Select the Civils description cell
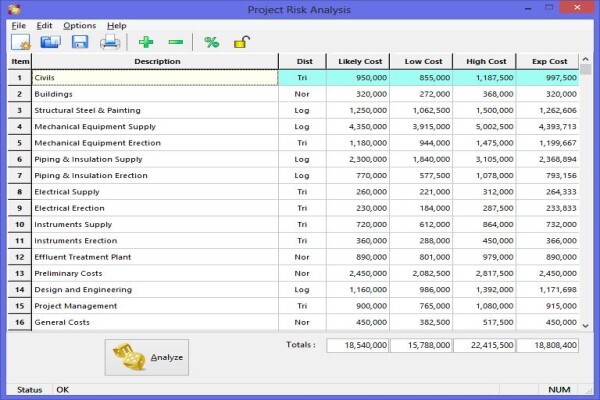600x400 pixels. [155, 78]
